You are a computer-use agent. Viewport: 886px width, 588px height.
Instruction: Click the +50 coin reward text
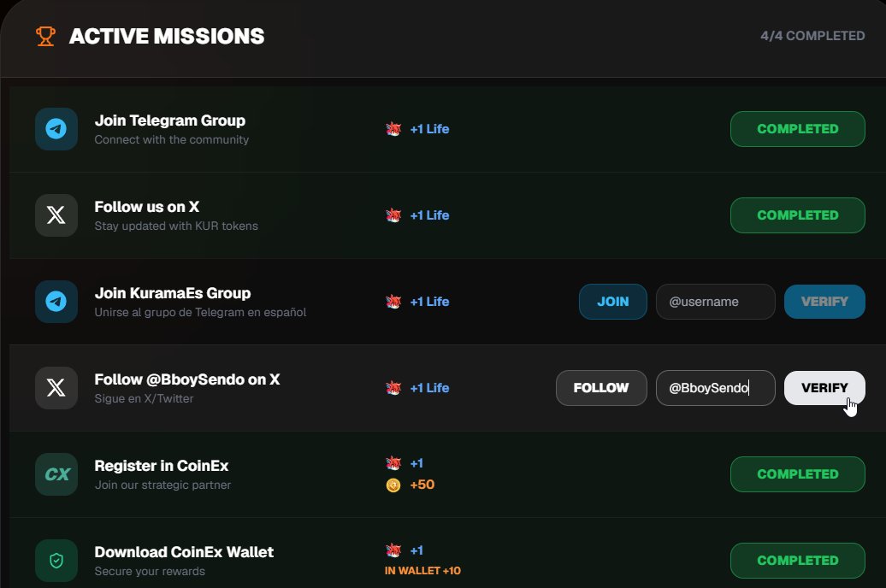[x=422, y=485]
